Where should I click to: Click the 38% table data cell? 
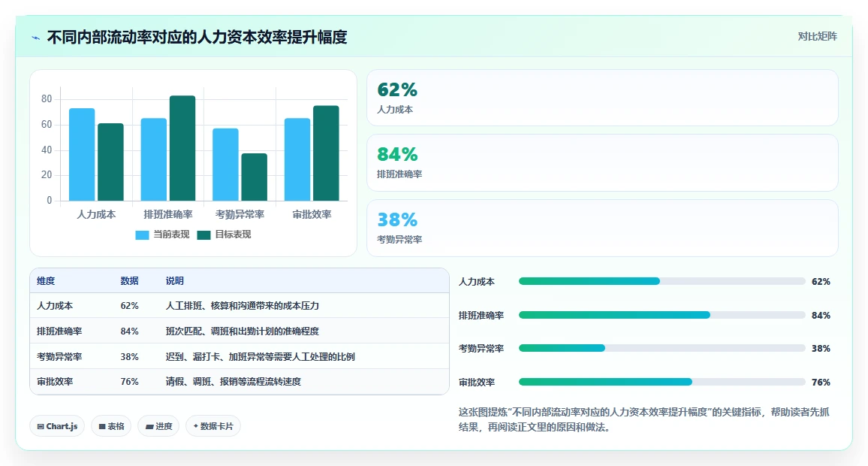coord(130,357)
